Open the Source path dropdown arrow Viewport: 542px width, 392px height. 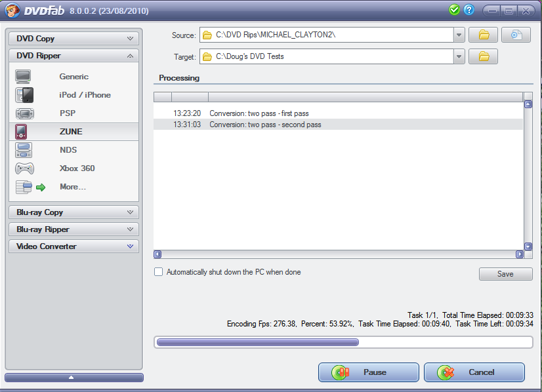[x=459, y=35]
